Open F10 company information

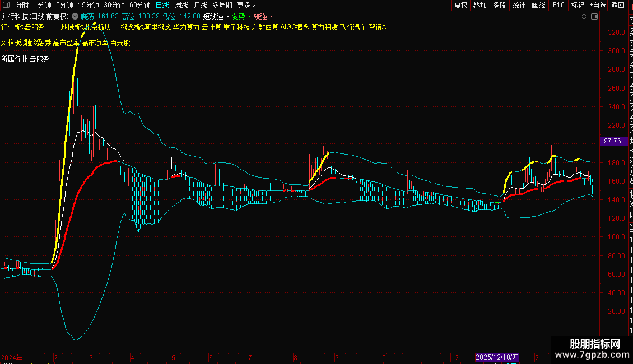click(x=558, y=5)
